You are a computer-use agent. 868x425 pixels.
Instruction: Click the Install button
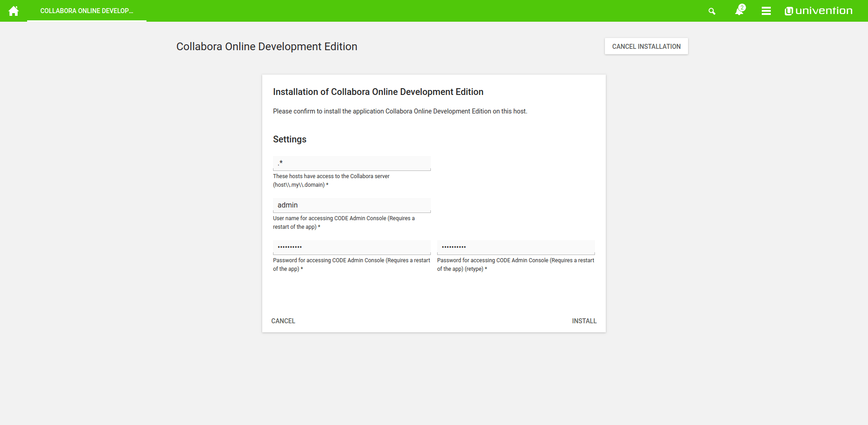coord(584,321)
